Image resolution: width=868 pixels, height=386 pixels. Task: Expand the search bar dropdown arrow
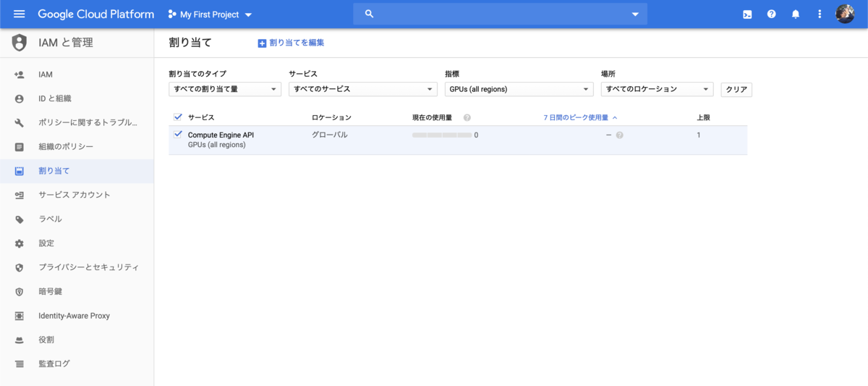click(x=635, y=14)
